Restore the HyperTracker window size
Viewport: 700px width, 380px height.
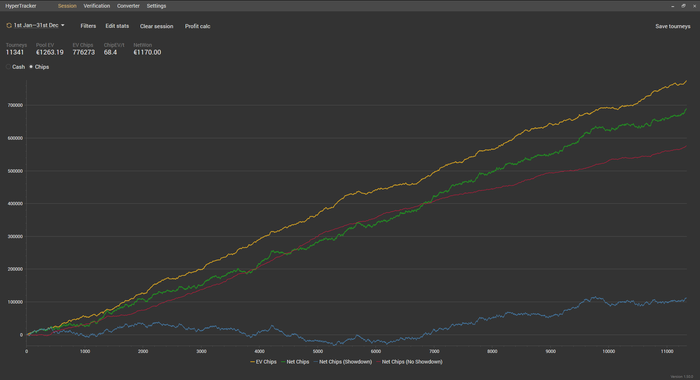683,6
